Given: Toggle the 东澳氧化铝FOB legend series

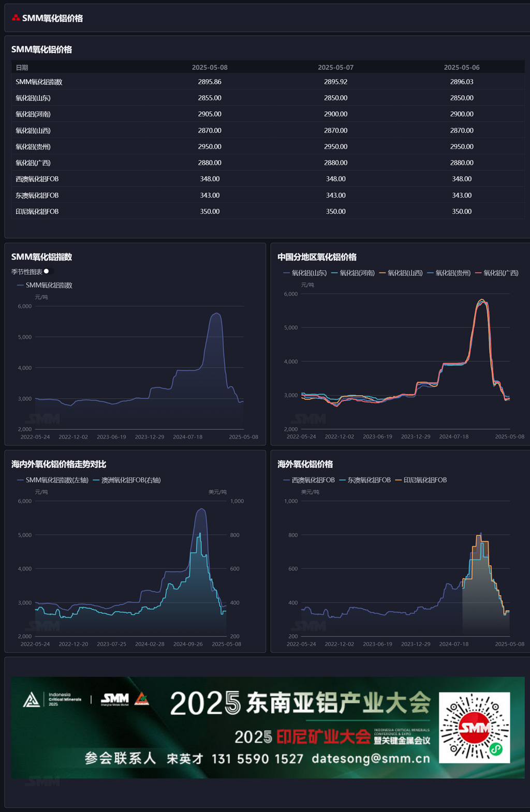Looking at the screenshot, I should (365, 480).
